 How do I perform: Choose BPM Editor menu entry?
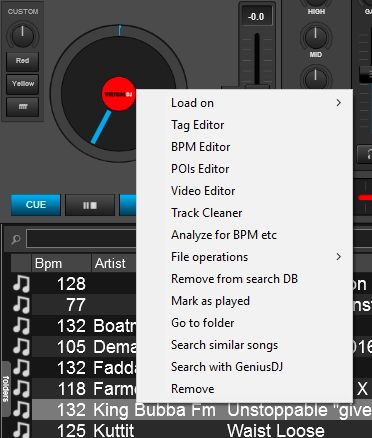(245, 147)
